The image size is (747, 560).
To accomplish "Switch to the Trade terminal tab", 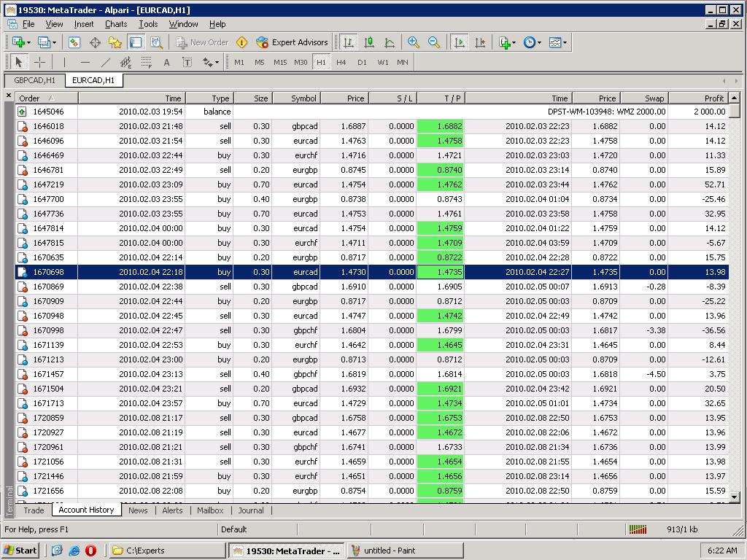I will (34, 510).
